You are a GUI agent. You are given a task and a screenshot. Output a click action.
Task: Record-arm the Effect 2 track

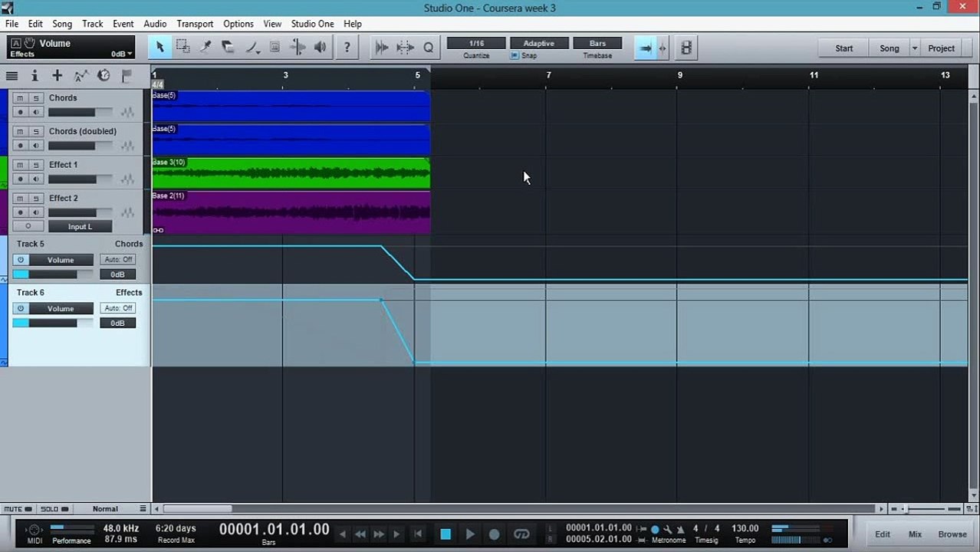(x=20, y=212)
